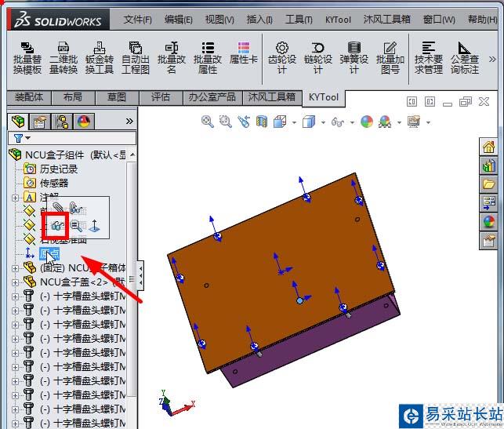Select the ConfigurationManager panel tab
The height and width of the screenshot is (429, 504).
coord(61,122)
